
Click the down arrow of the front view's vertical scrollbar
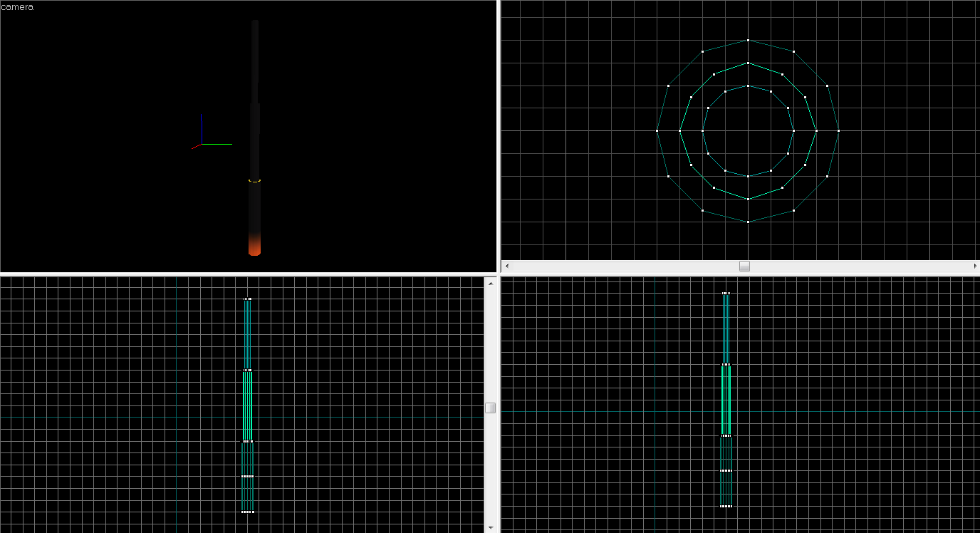[490, 528]
